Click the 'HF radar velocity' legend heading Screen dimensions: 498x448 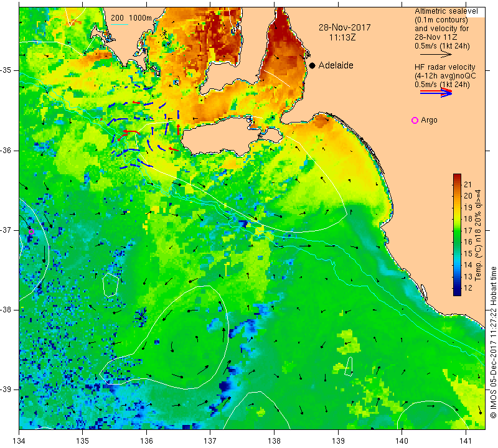pyautogui.click(x=445, y=67)
